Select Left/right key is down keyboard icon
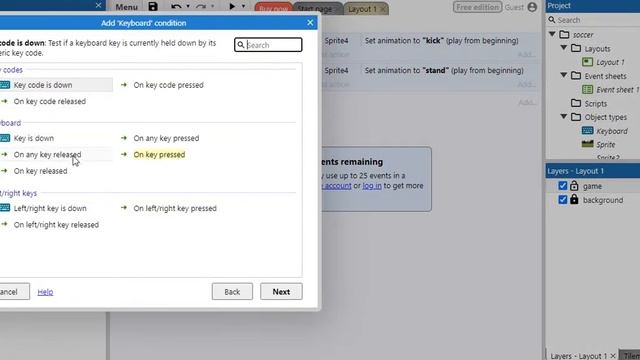The height and width of the screenshot is (360, 640). pyautogui.click(x=5, y=208)
